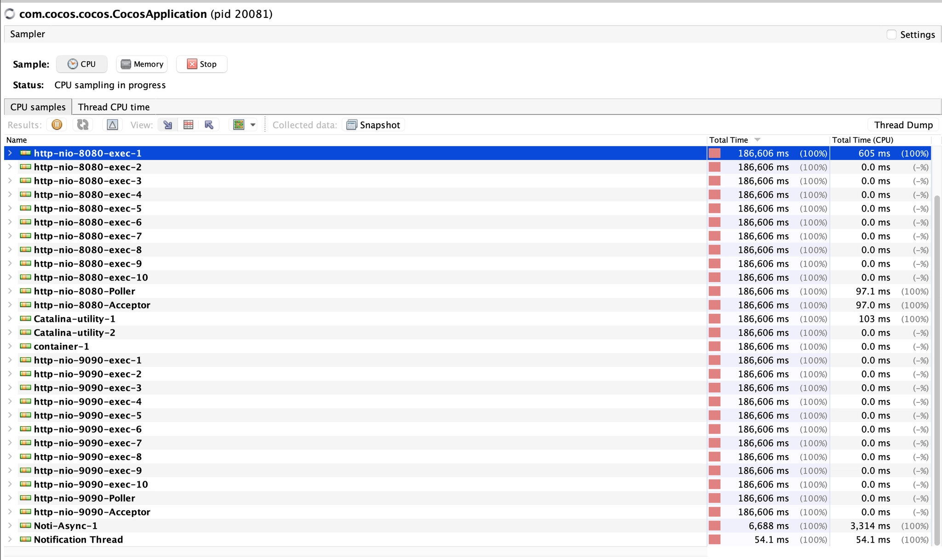
Task: Click the Thread Dump button
Action: point(903,125)
